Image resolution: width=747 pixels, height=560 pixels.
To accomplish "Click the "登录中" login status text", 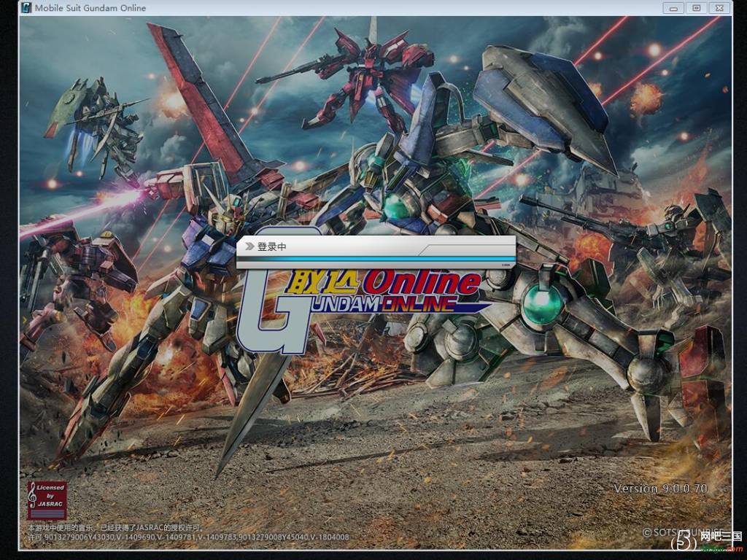I will (x=271, y=246).
